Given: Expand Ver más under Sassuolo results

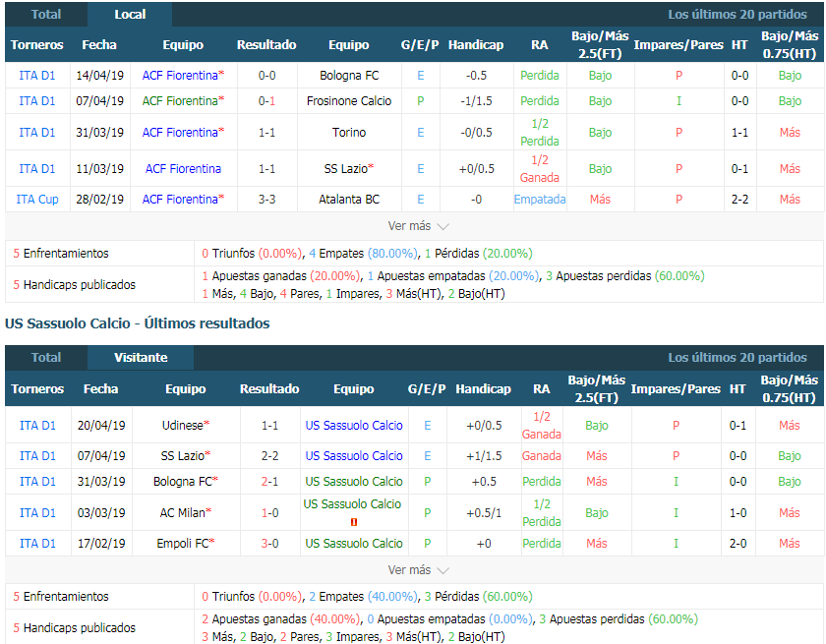Looking at the screenshot, I should [418, 569].
